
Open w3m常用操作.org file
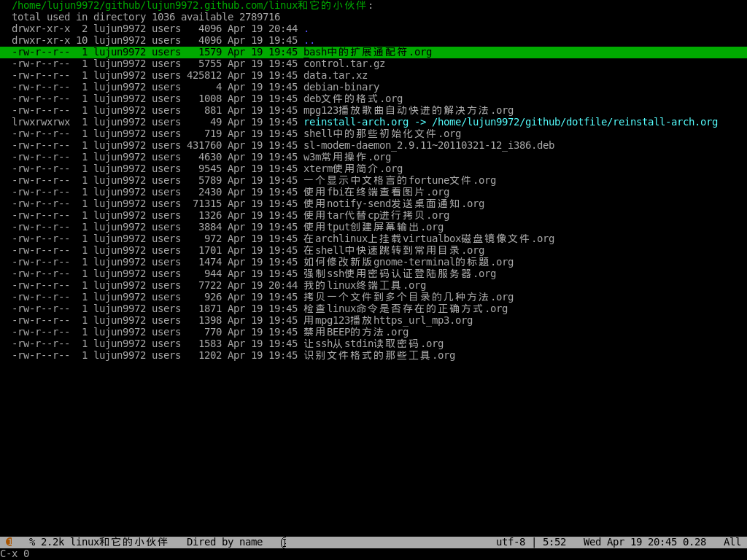(x=347, y=157)
